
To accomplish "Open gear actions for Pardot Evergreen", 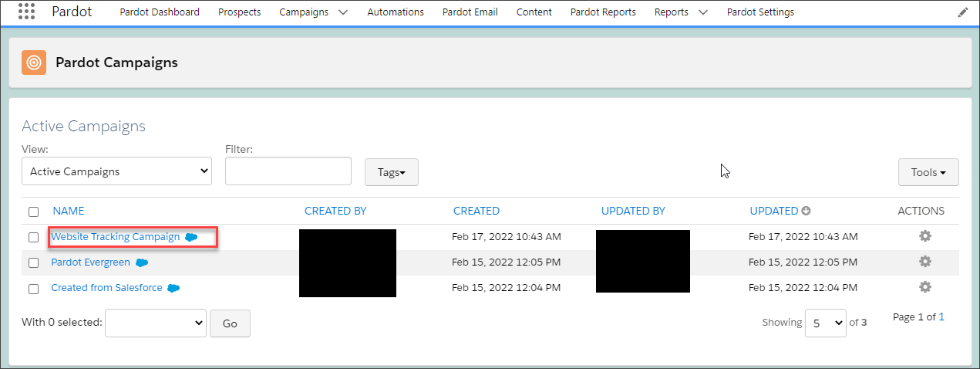I will 925,262.
